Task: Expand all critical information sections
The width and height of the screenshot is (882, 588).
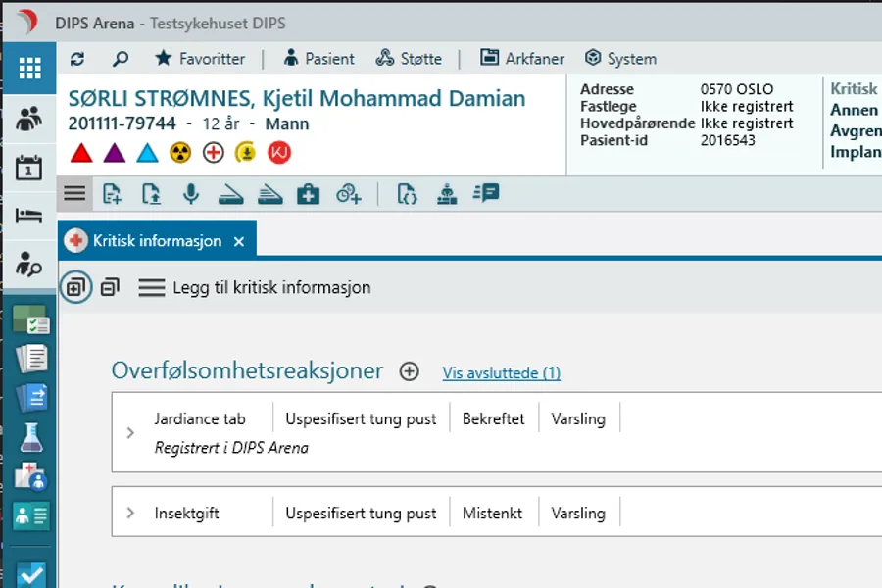Action: pos(76,288)
